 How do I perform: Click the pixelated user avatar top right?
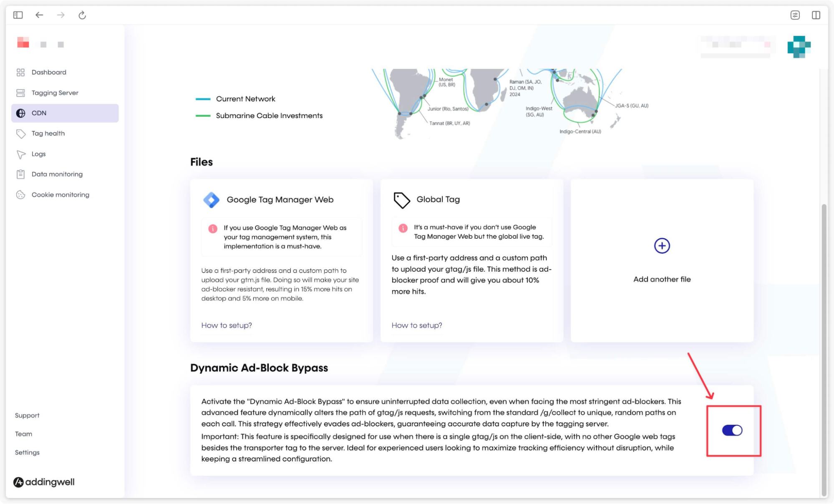tap(799, 47)
